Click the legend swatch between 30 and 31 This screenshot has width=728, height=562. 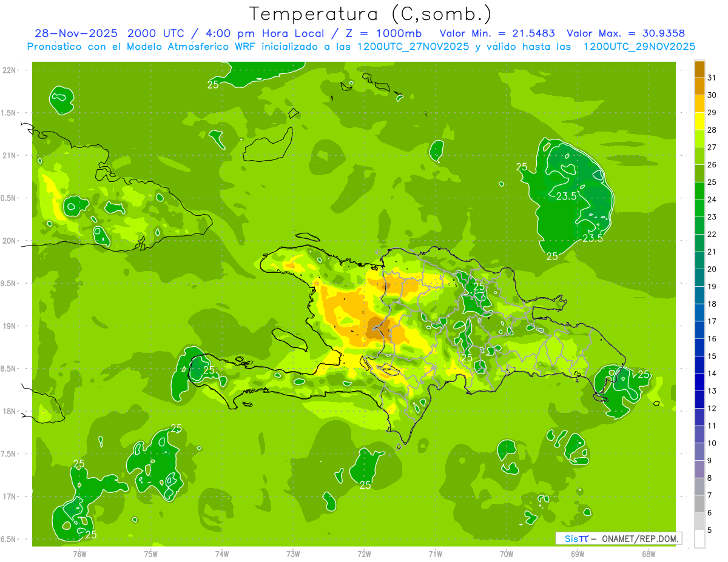tap(699, 86)
